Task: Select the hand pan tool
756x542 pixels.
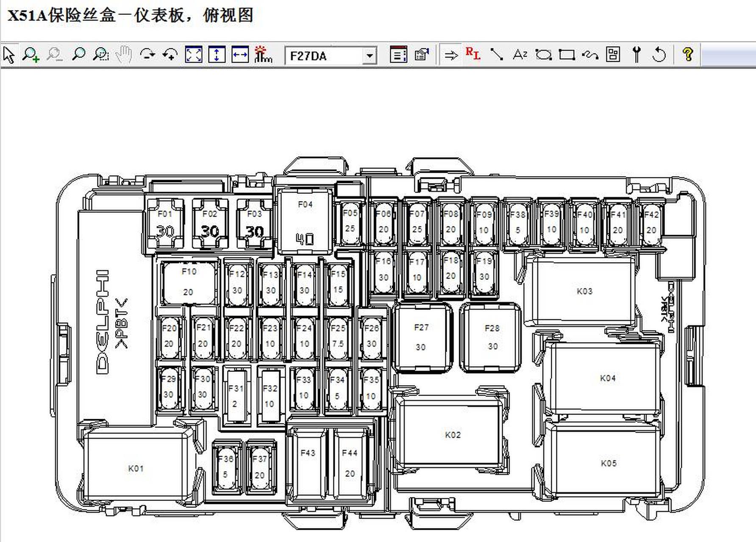Action: [124, 55]
